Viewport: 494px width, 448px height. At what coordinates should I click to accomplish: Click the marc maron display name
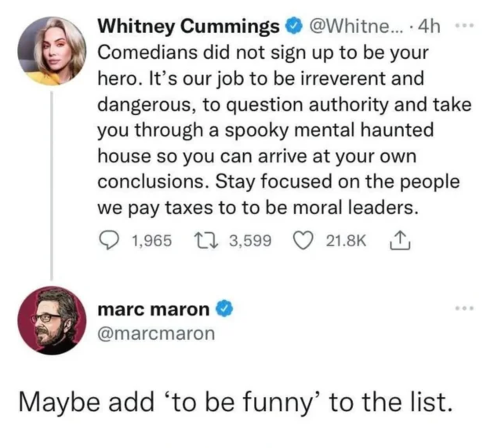(153, 310)
